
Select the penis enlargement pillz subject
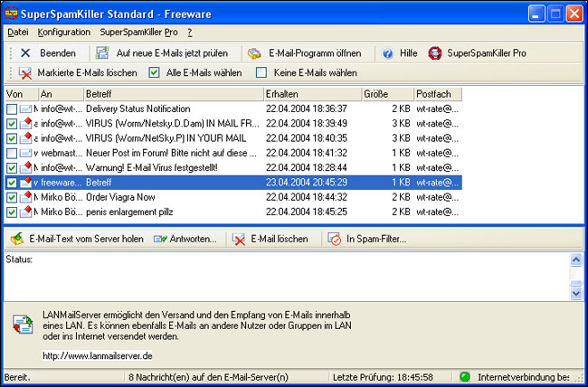click(x=129, y=212)
